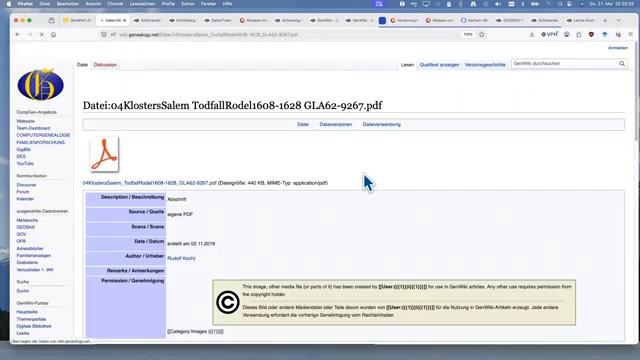This screenshot has height=360, width=640.
Task: Open Spotlight search in menu bar
Action: point(560,4)
